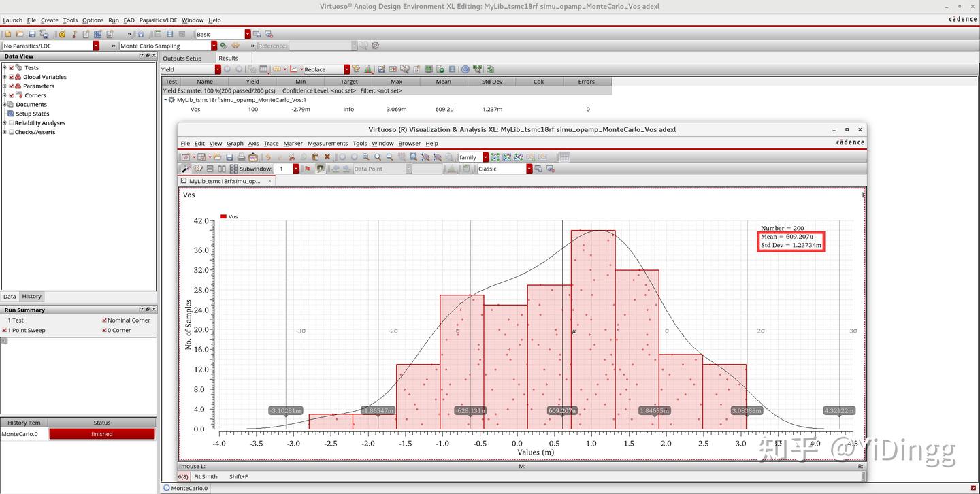Open the Measurements menu in Visualization window

pyautogui.click(x=327, y=143)
